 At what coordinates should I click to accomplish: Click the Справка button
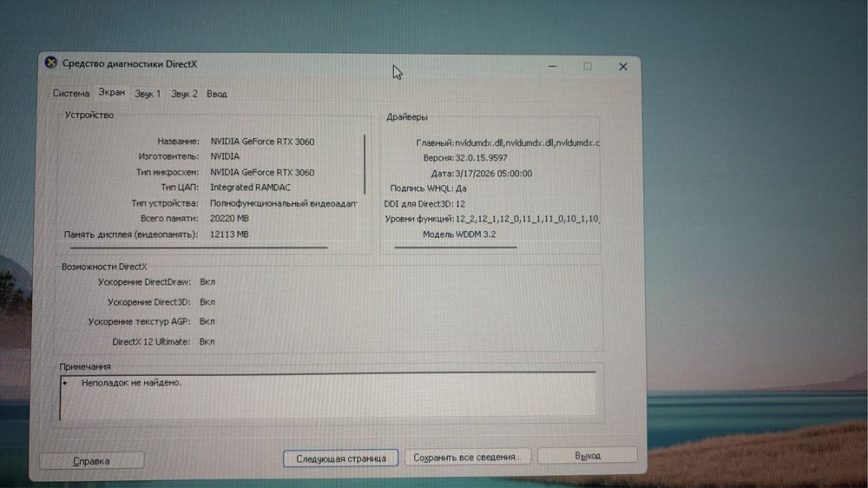[x=92, y=461]
